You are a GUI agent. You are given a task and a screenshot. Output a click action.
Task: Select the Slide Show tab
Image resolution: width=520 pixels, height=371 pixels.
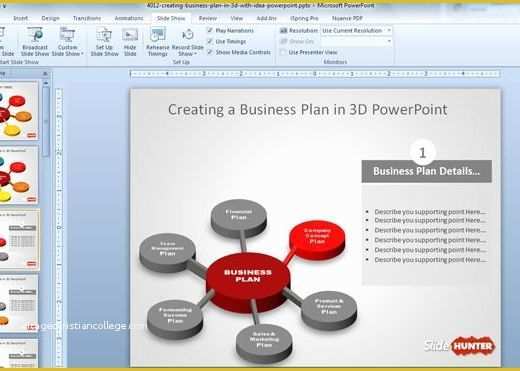coord(171,18)
